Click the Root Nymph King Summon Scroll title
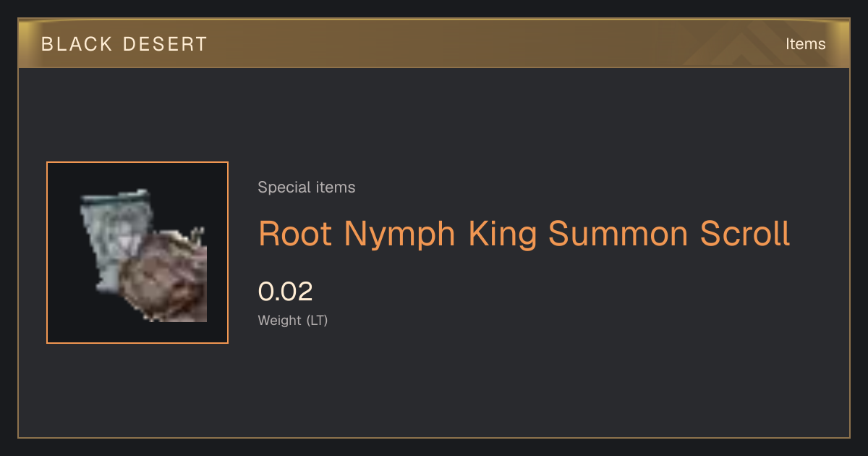This screenshot has height=456, width=868. [524, 235]
